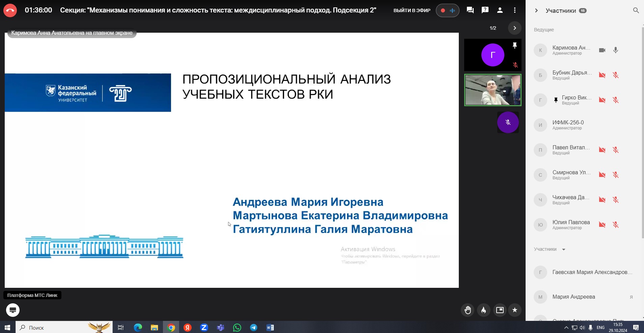The image size is (644, 333).
Task: Switch to Google Chrome in taskbar
Action: (x=171, y=327)
